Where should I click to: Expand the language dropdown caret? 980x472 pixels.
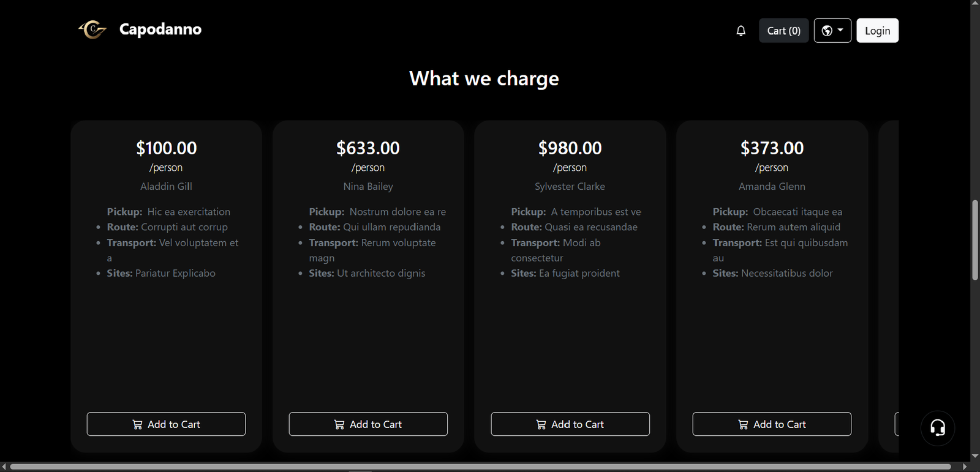point(840,30)
